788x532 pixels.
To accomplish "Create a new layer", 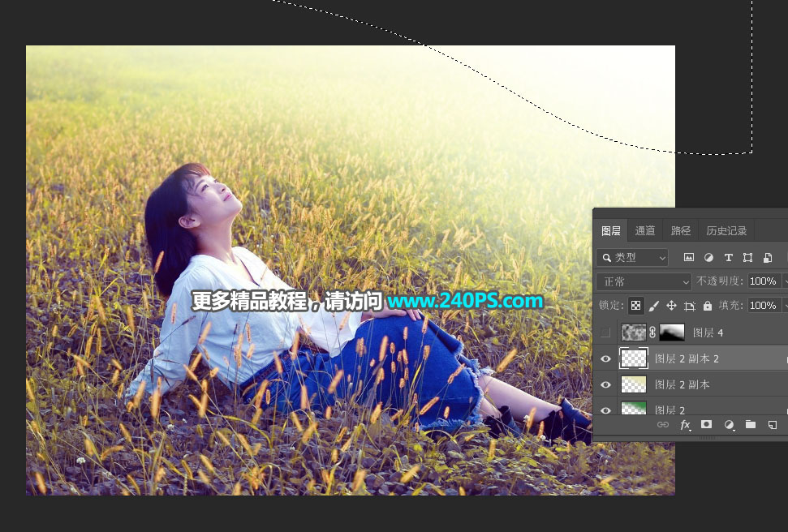I will pos(773,425).
